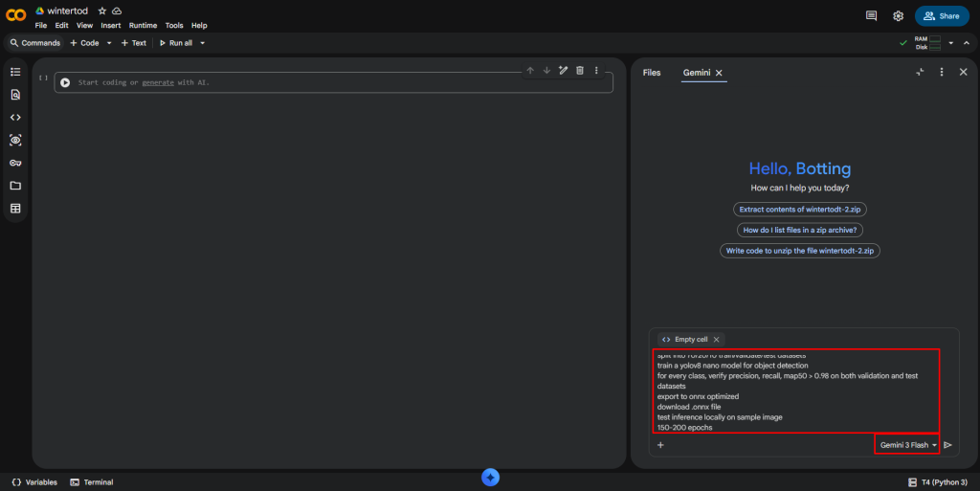The height and width of the screenshot is (491, 980).
Task: Add a new Text cell
Action: [134, 43]
